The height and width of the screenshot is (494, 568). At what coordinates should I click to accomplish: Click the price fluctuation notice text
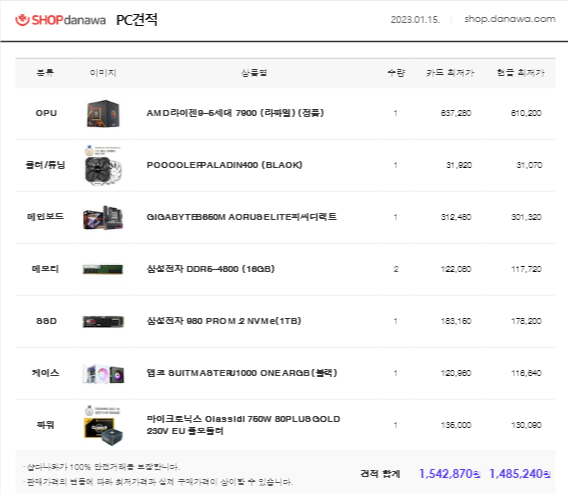tap(158, 482)
